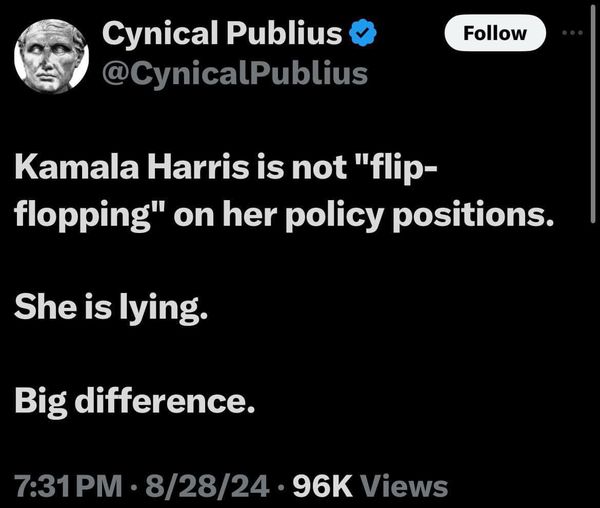
Task: Select the 7:31 PM timestamp
Action: 69,486
